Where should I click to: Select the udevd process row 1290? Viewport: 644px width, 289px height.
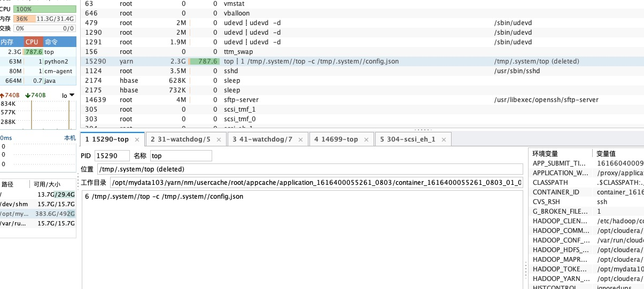362,33
